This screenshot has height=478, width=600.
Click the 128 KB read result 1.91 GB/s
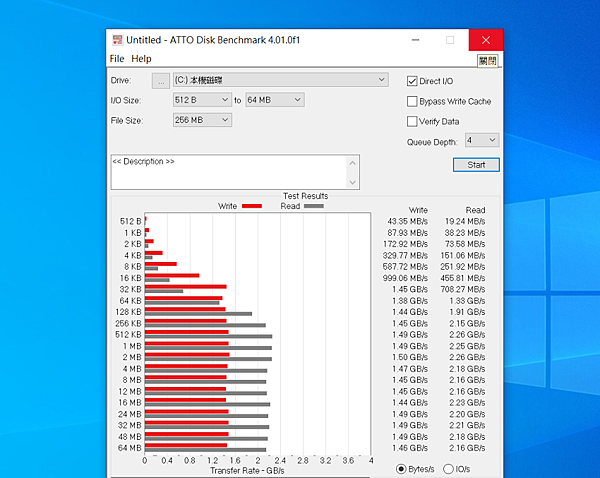pyautogui.click(x=467, y=312)
